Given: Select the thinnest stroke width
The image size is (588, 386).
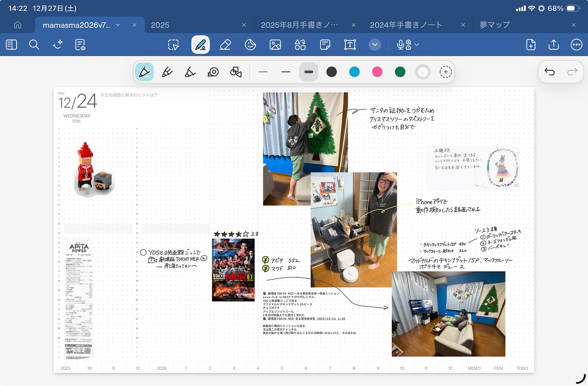Looking at the screenshot, I should tap(263, 72).
